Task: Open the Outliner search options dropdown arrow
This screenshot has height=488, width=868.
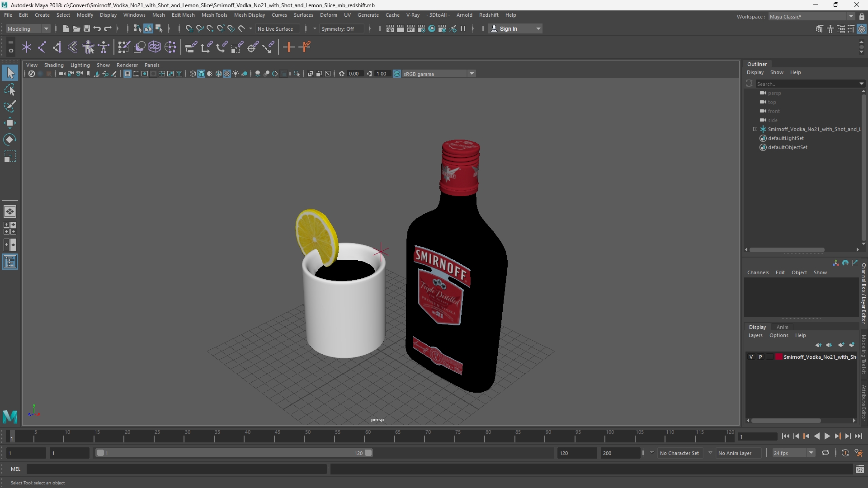Action: [x=861, y=84]
